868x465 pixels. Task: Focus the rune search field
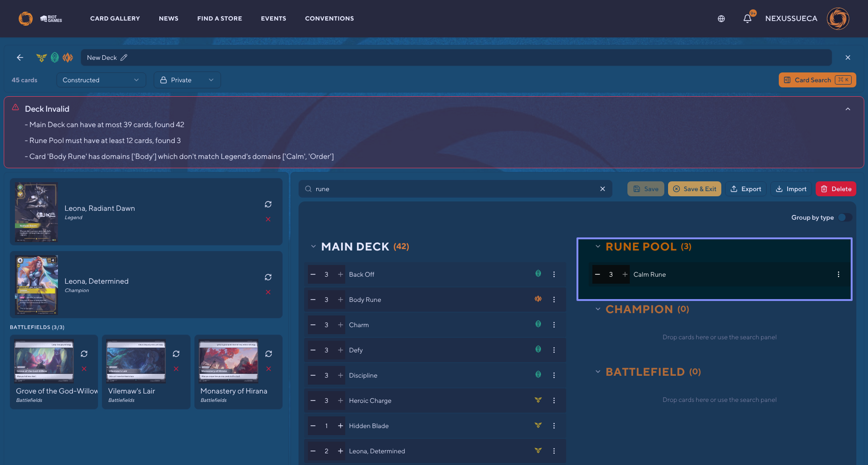455,189
